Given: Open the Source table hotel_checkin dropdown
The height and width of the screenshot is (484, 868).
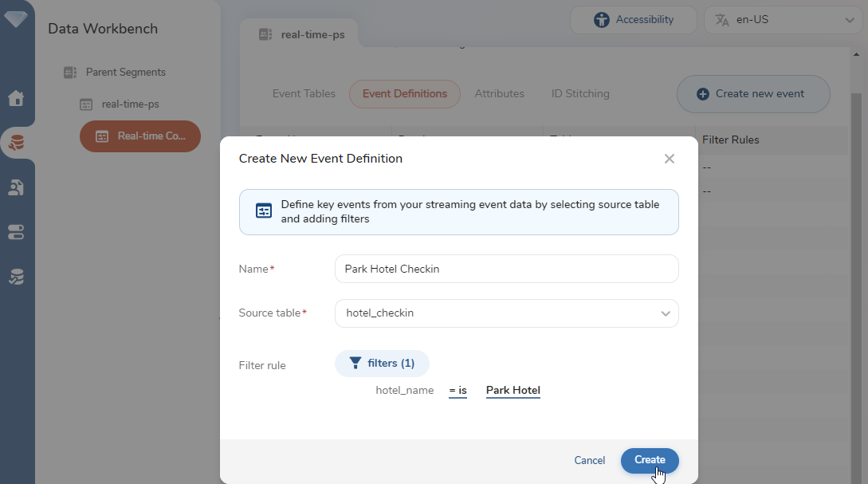Looking at the screenshot, I should pyautogui.click(x=506, y=313).
